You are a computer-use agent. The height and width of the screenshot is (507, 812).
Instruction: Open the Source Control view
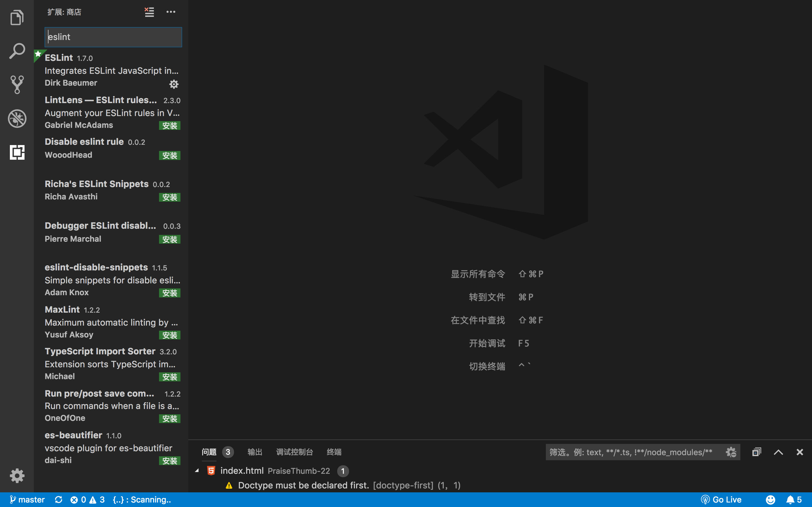(x=17, y=84)
